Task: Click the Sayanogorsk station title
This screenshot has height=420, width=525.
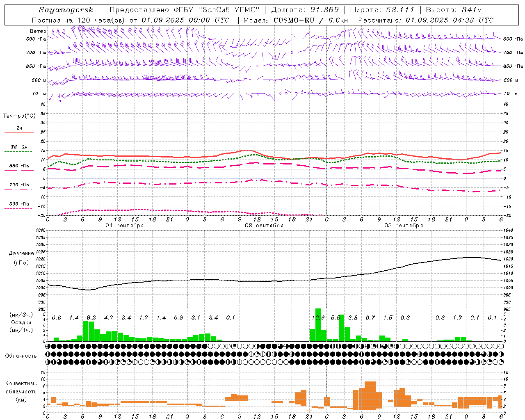Action: [66, 10]
